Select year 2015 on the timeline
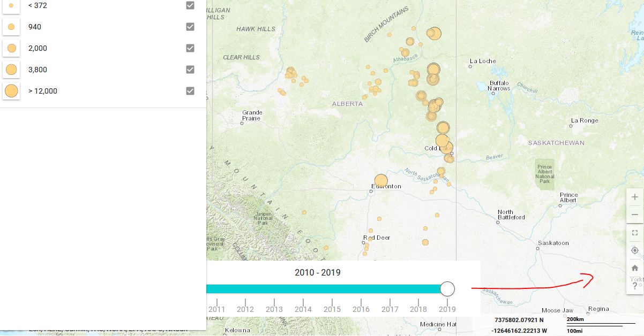The height and width of the screenshot is (336, 644). (x=332, y=309)
